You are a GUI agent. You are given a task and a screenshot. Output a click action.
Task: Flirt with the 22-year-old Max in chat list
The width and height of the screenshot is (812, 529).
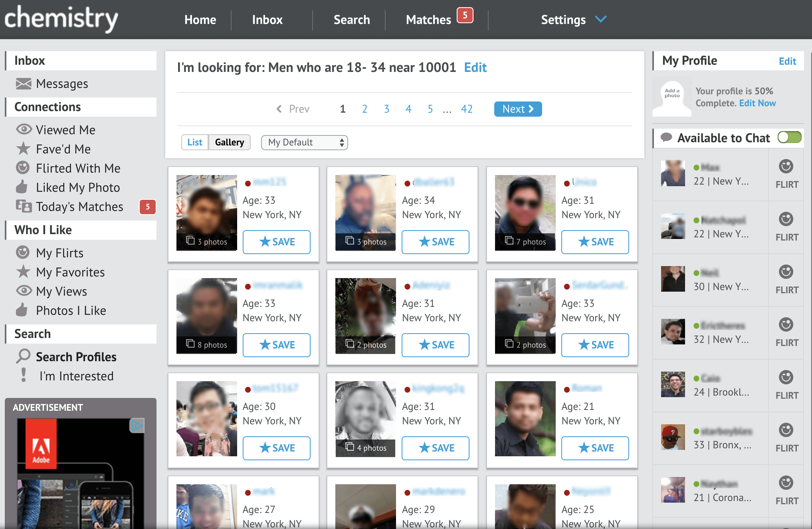click(x=786, y=174)
